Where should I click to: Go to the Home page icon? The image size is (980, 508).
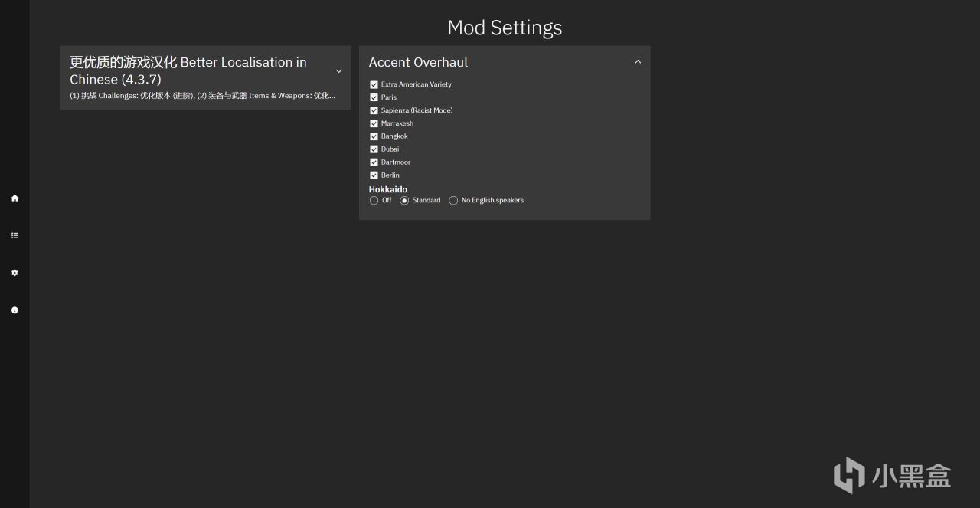[x=15, y=198]
